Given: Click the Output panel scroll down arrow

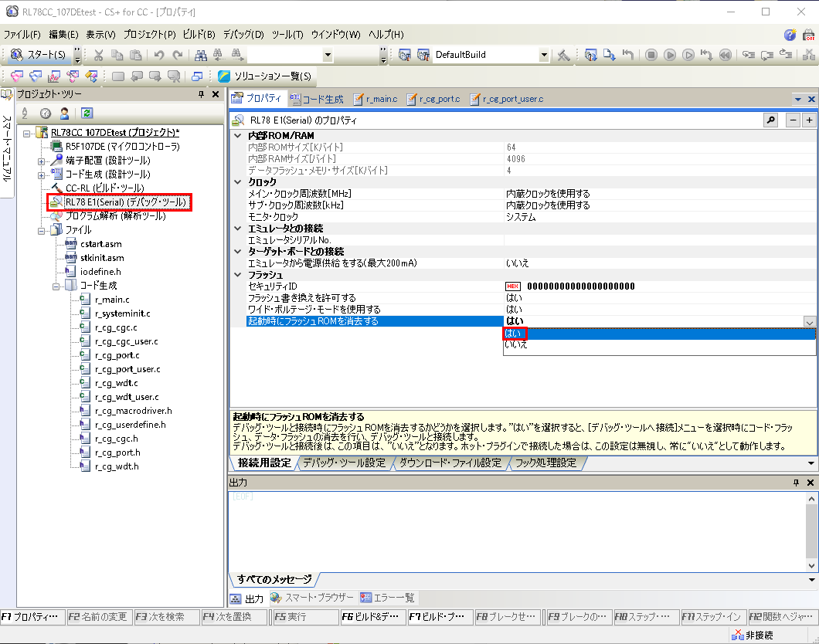Looking at the screenshot, I should (x=811, y=566).
